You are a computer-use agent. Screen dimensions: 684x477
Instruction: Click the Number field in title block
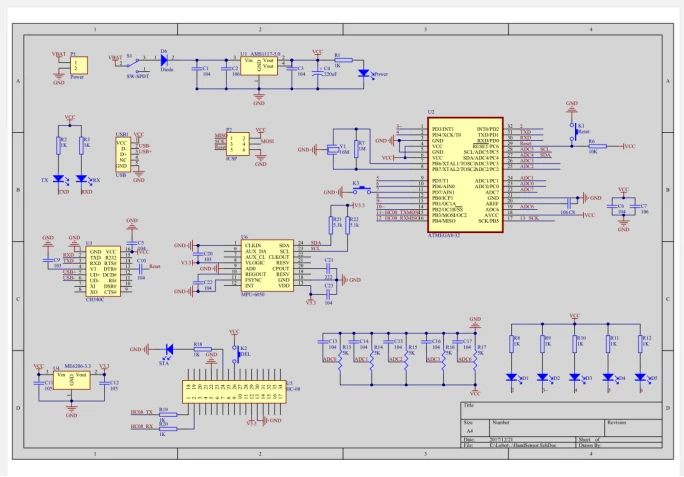click(x=546, y=428)
